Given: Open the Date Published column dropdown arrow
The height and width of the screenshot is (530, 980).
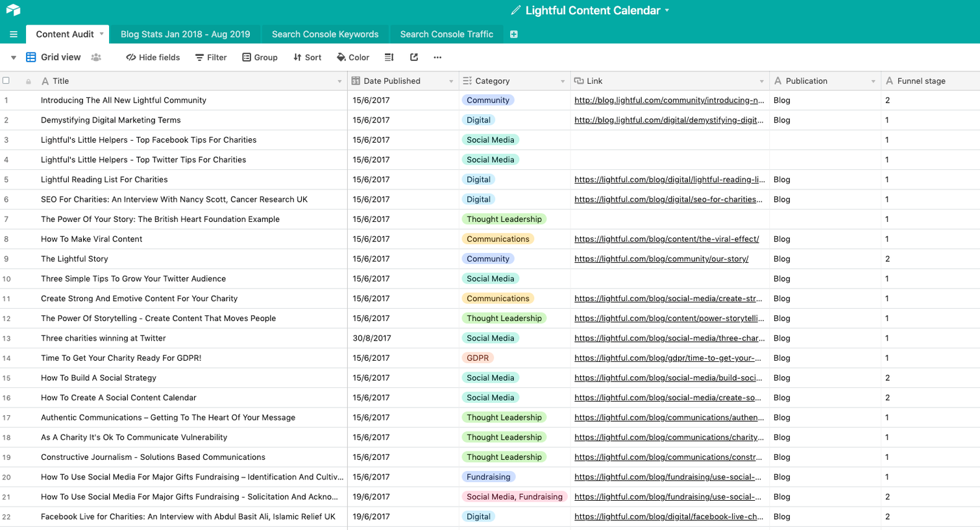Looking at the screenshot, I should tap(451, 81).
